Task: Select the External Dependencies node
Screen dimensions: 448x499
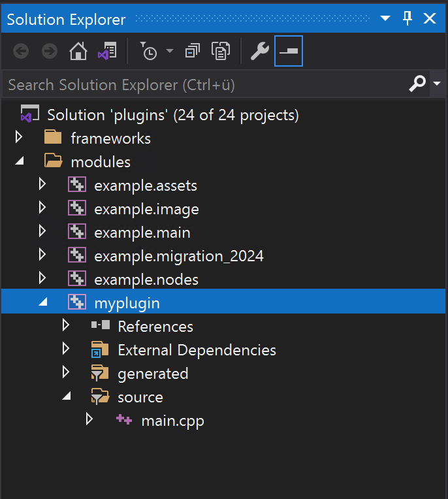Action: coord(196,350)
